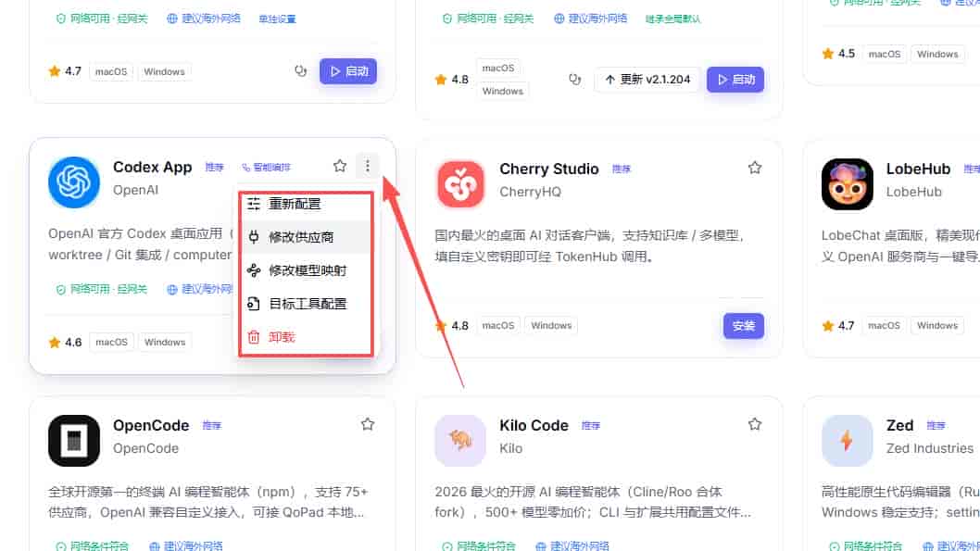This screenshot has width=980, height=551.
Task: Click 网络可用·经网关 tag in 单独设置 card
Action: tap(102, 19)
